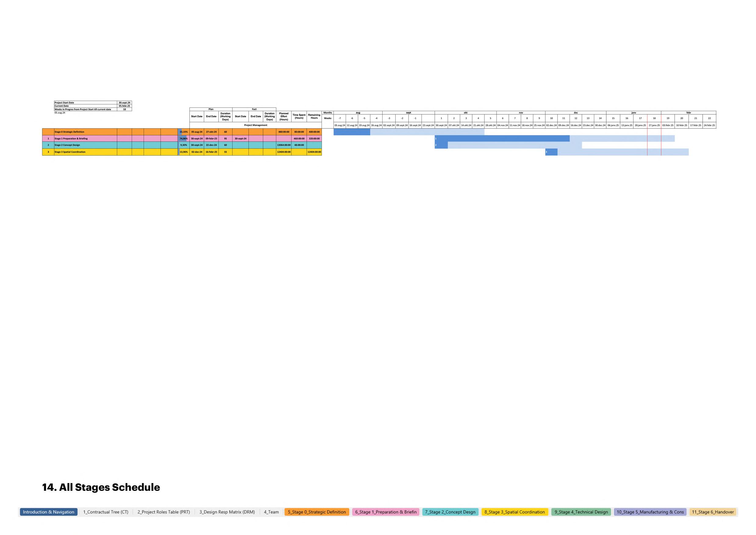Select pink 6_Stage 1_Preparation & Briefin tab
756x535 pixels.
[x=386, y=512]
